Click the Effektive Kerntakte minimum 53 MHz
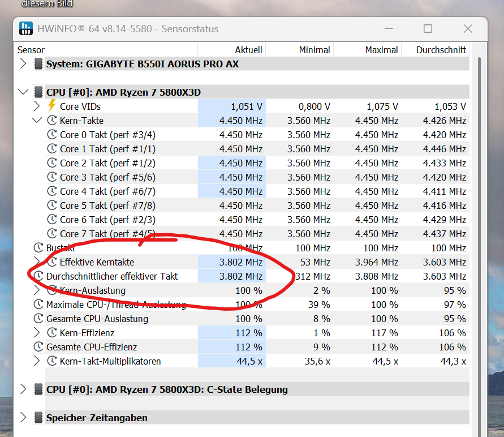 pyautogui.click(x=315, y=262)
